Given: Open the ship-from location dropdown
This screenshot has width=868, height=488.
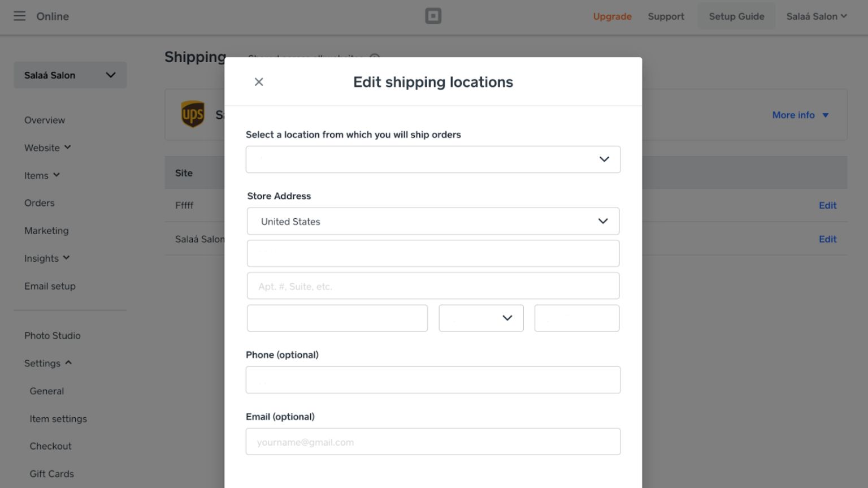Looking at the screenshot, I should click(x=433, y=159).
